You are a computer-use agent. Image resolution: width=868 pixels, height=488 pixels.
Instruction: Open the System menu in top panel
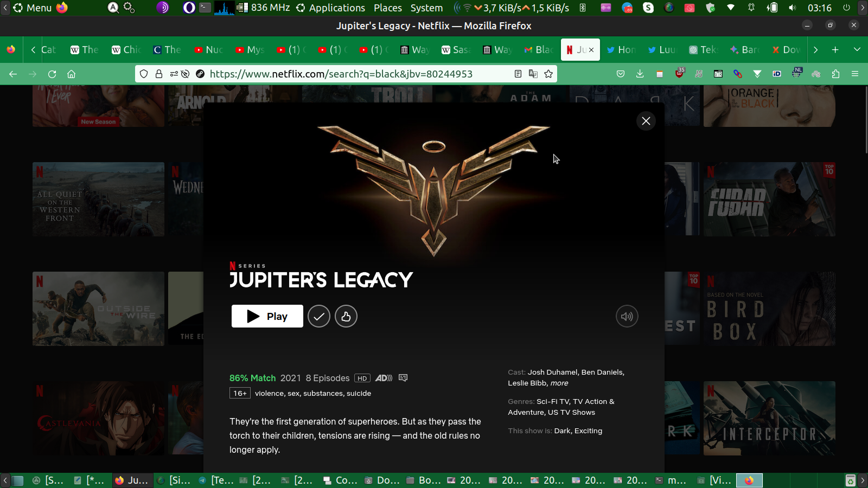[x=426, y=8]
